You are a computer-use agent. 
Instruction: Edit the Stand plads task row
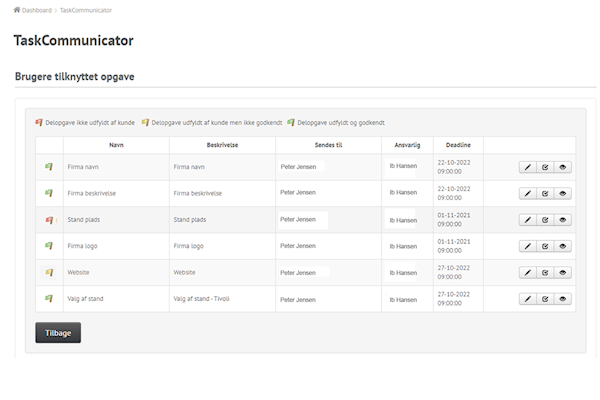pyautogui.click(x=527, y=220)
